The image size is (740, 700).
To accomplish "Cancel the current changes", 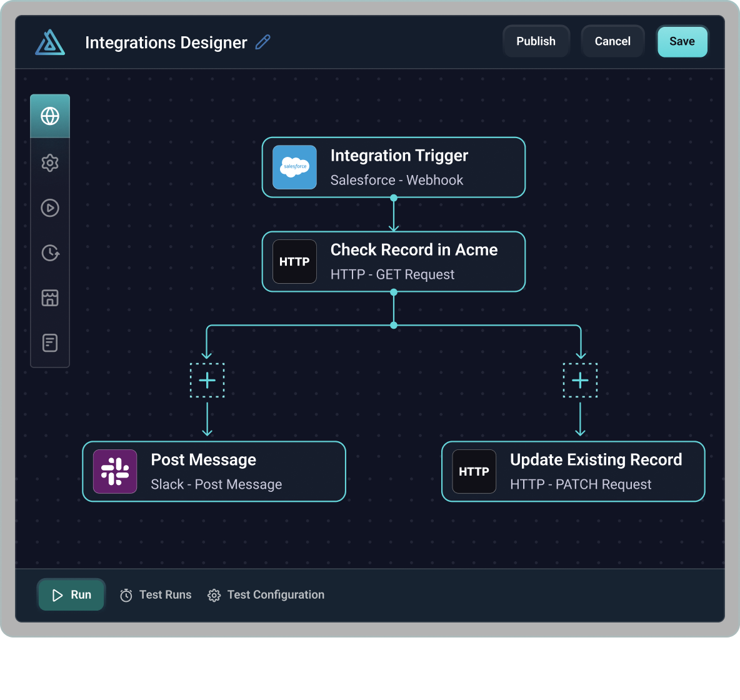I will tap(612, 41).
